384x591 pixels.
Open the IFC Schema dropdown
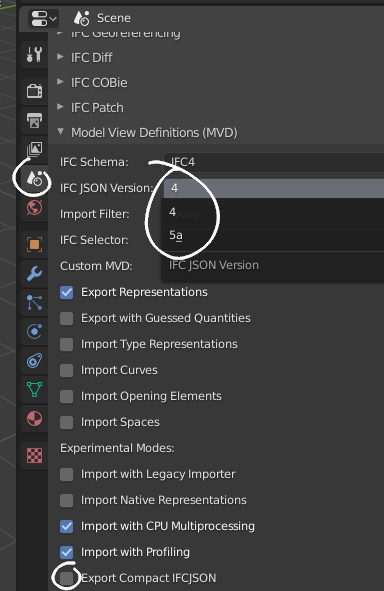274,162
